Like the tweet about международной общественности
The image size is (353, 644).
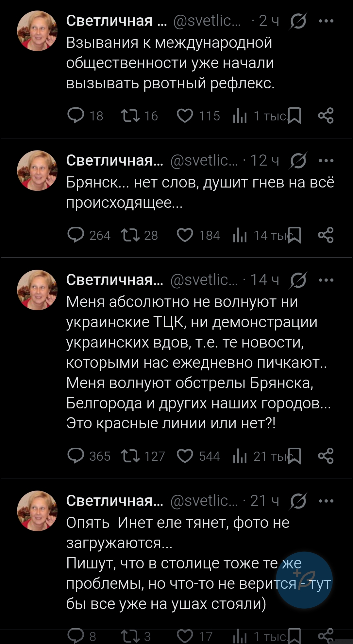pyautogui.click(x=185, y=116)
